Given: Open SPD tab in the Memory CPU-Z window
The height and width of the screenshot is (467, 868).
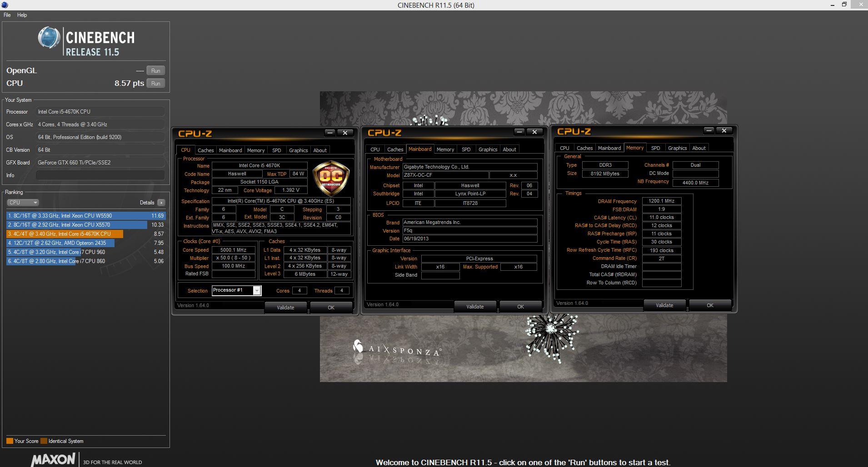Looking at the screenshot, I should point(655,148).
